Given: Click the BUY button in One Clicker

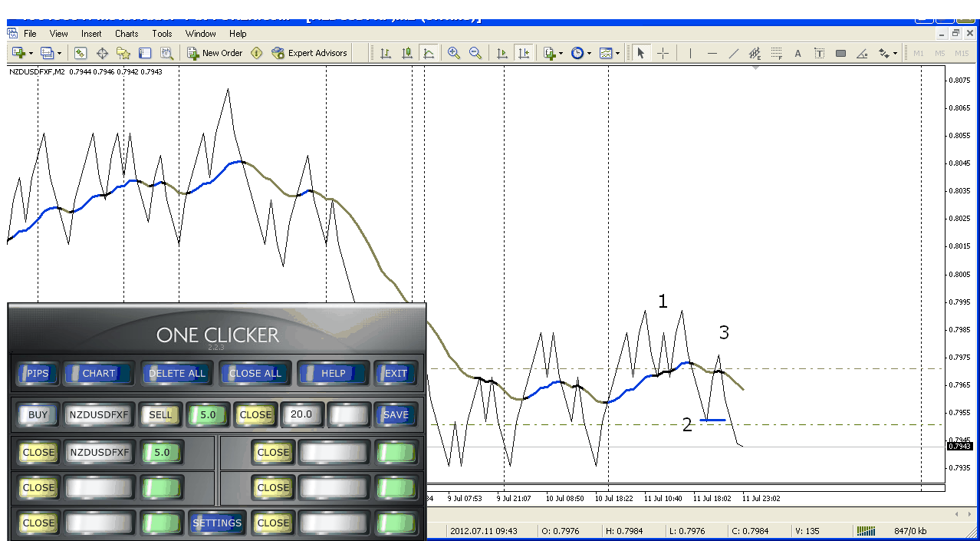Looking at the screenshot, I should 38,414.
